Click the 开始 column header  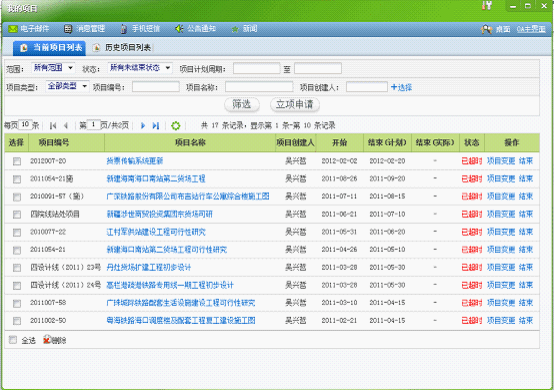click(339, 143)
